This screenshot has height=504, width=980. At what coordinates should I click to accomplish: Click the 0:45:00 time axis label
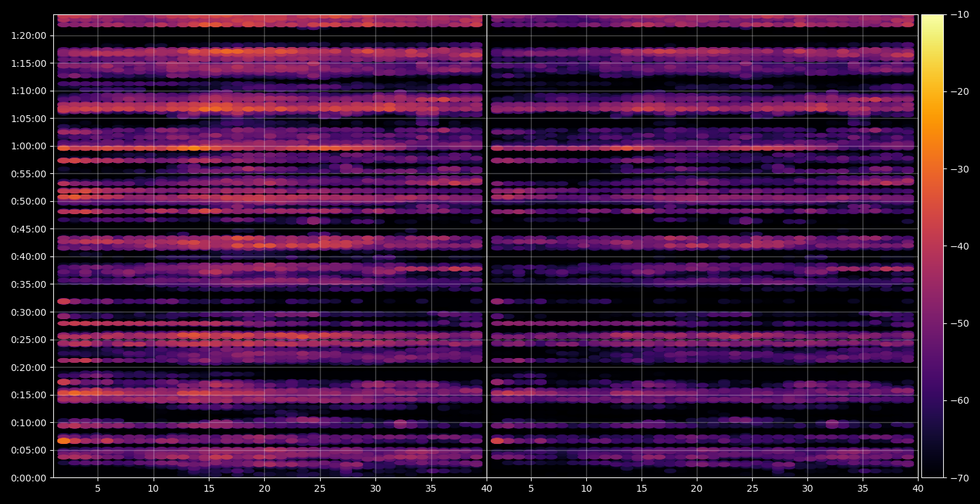pyautogui.click(x=29, y=229)
